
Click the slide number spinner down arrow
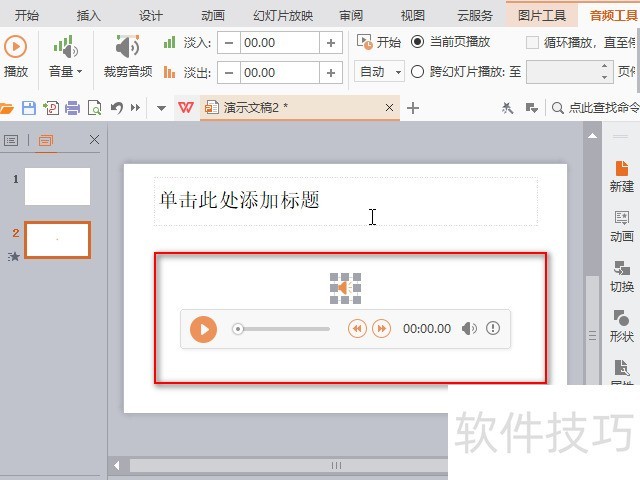pos(604,77)
